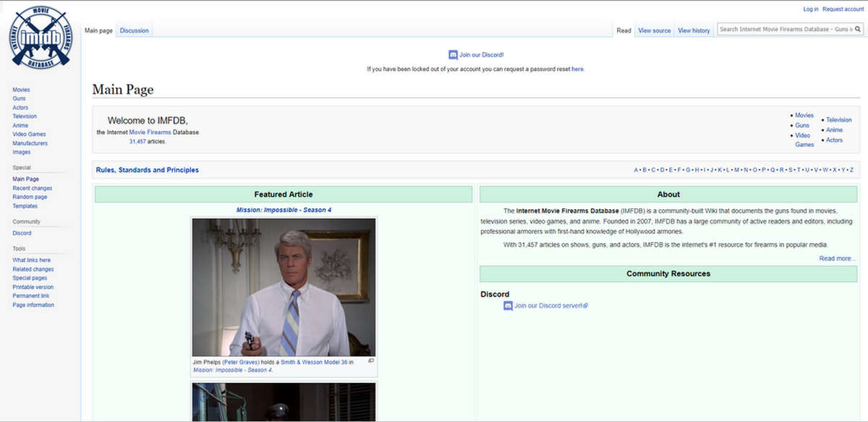The height and width of the screenshot is (422, 868).
Task: Click the Read more... link in About
Action: click(x=838, y=258)
